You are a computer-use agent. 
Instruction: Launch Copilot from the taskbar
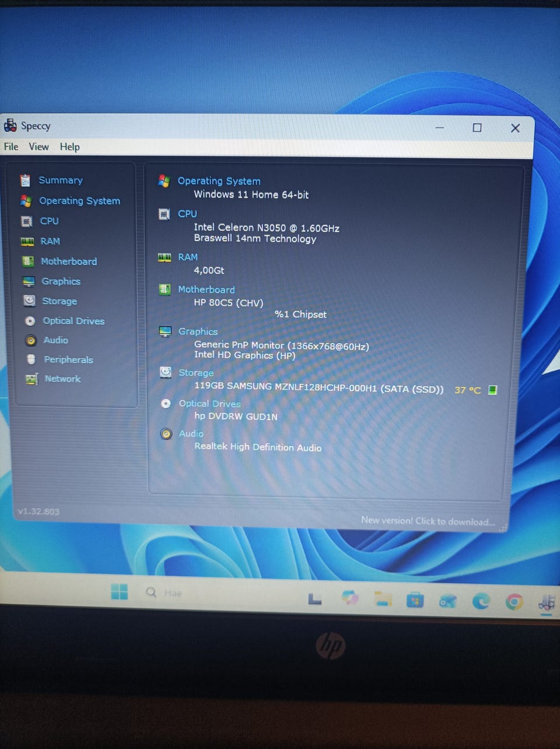[349, 597]
